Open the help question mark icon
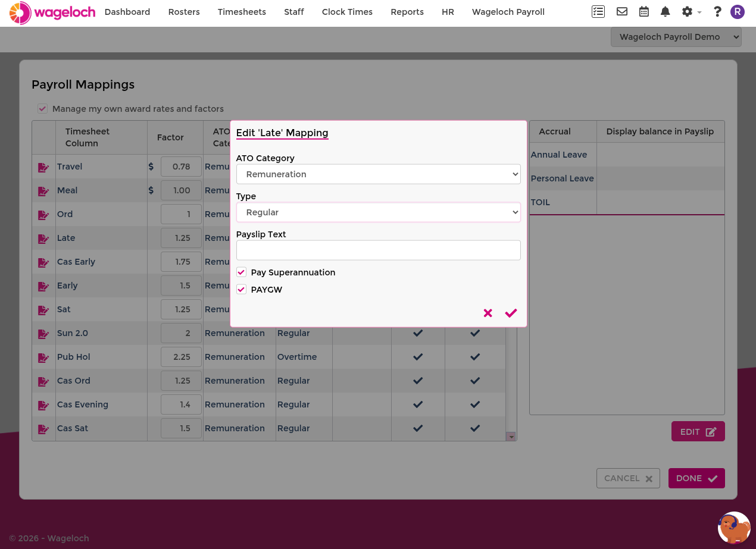756x549 pixels. click(717, 12)
